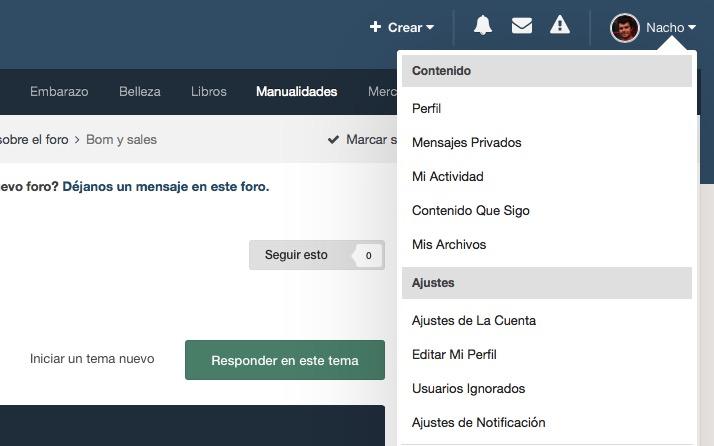The width and height of the screenshot is (714, 446).
Task: Open Contenido Que Sigo entry
Action: 546,210
